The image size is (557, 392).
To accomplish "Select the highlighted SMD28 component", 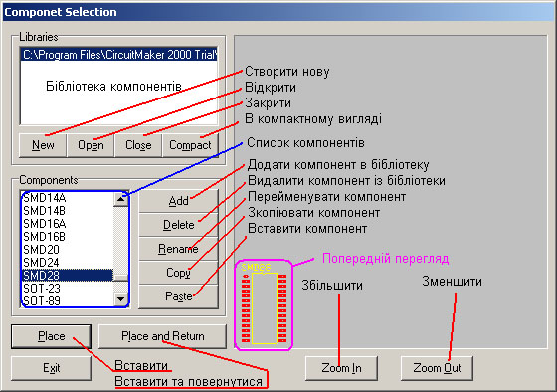I will point(68,275).
